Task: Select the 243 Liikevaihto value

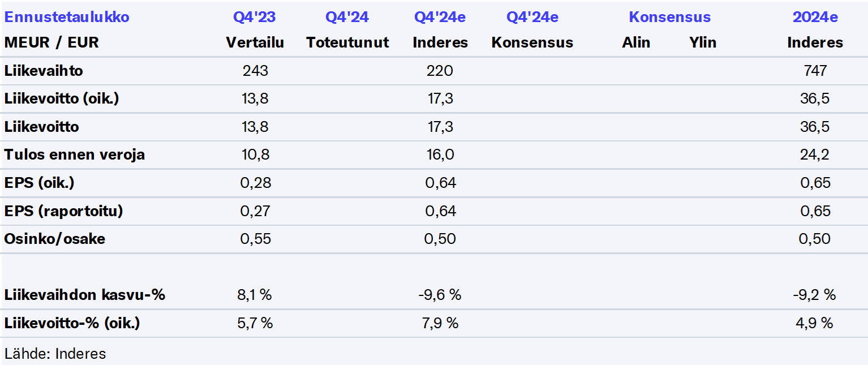Action: [255, 71]
